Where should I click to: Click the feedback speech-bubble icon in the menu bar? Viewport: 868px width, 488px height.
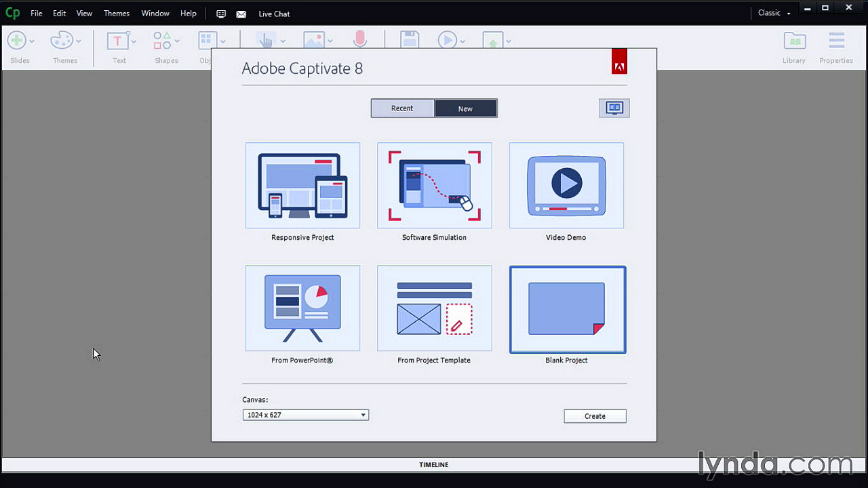pyautogui.click(x=221, y=14)
